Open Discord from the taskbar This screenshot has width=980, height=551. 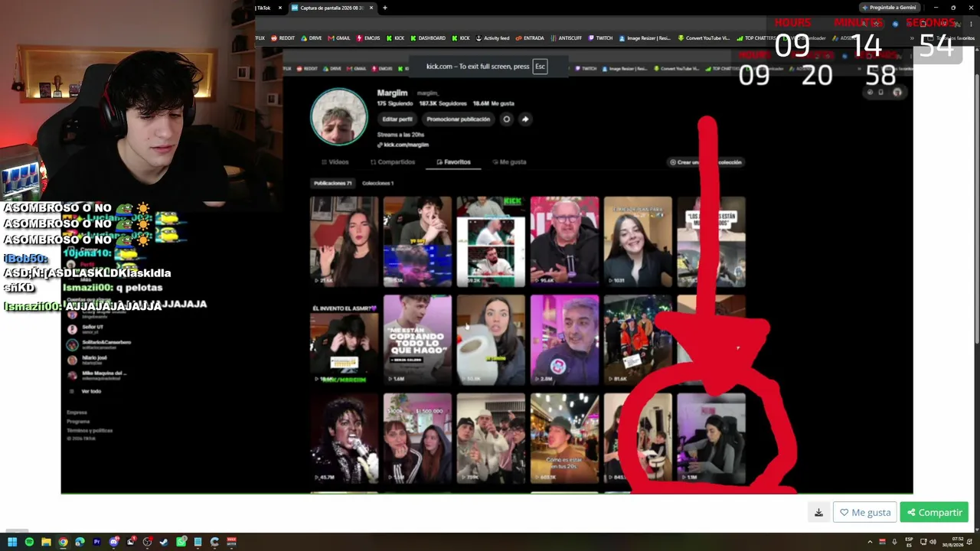tap(113, 542)
